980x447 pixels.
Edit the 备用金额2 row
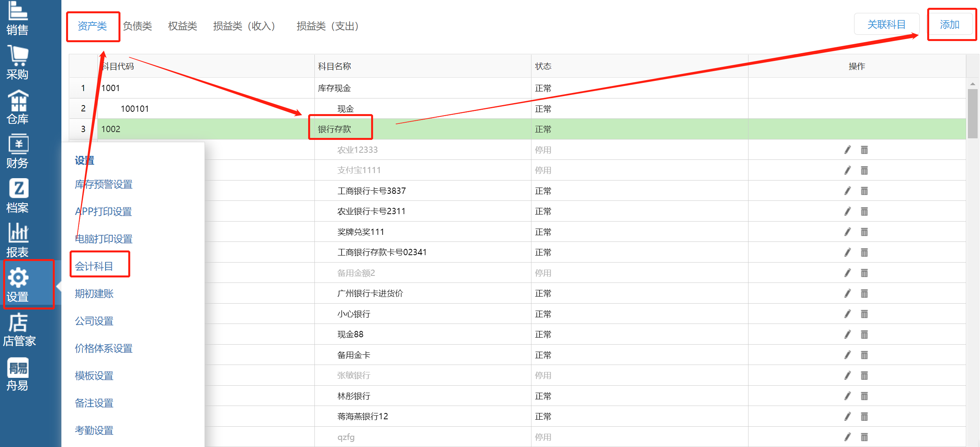tap(847, 273)
